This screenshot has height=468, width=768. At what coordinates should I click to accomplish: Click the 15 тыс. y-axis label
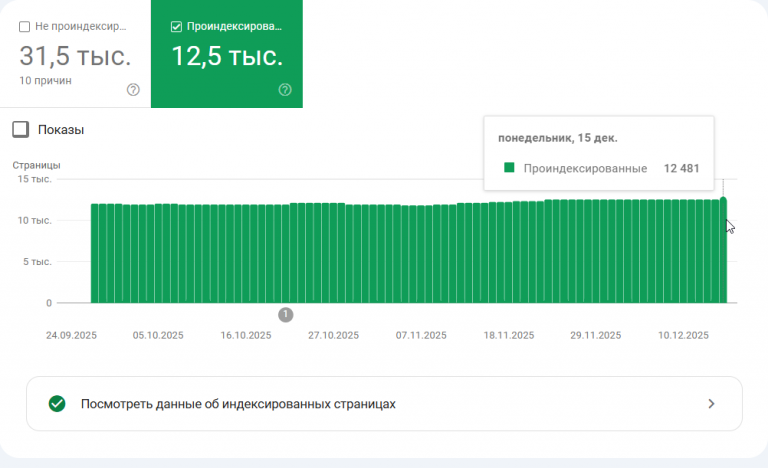click(x=34, y=179)
